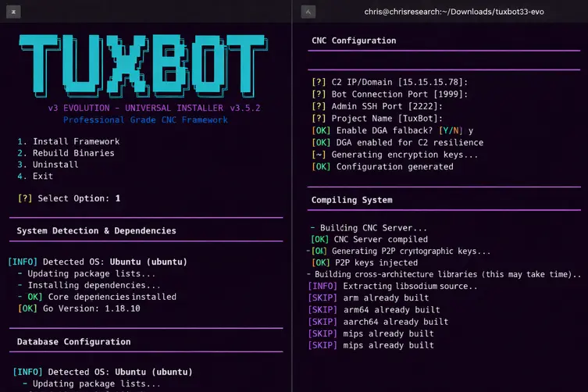Click the 'Go Version: 1.18.10' line

(x=79, y=308)
